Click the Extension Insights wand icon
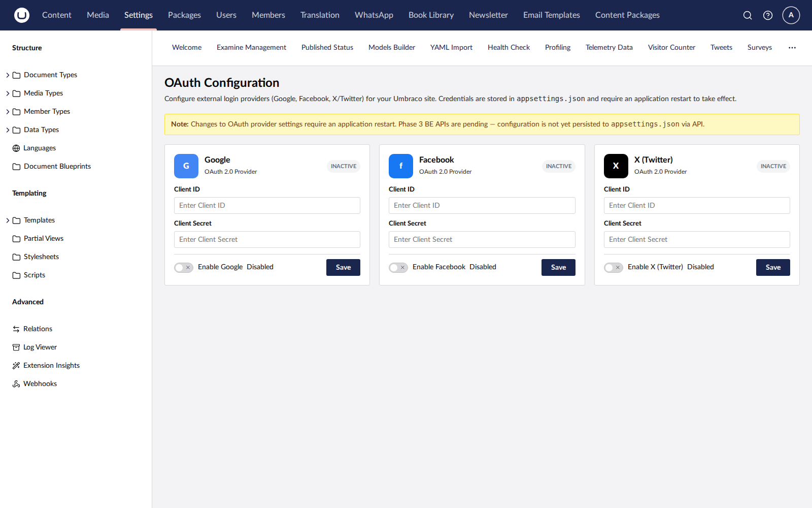Image resolution: width=812 pixels, height=508 pixels. pos(16,366)
